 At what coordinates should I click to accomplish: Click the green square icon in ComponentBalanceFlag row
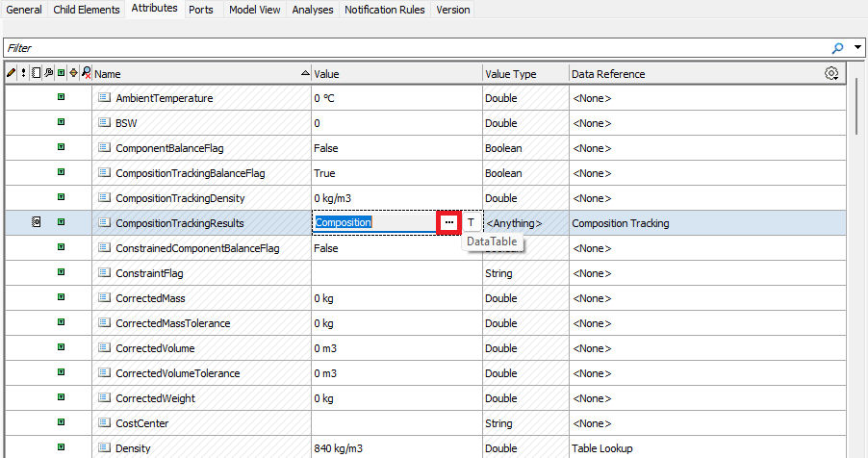pos(61,147)
